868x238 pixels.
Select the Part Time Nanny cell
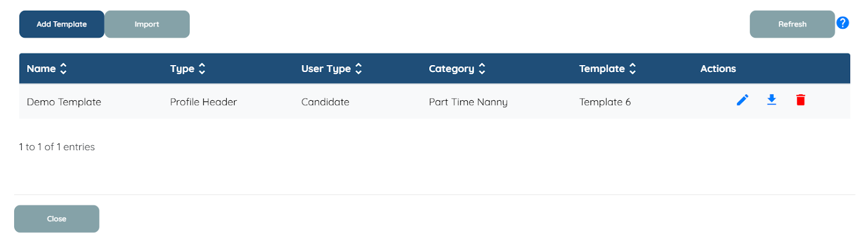[468, 102]
